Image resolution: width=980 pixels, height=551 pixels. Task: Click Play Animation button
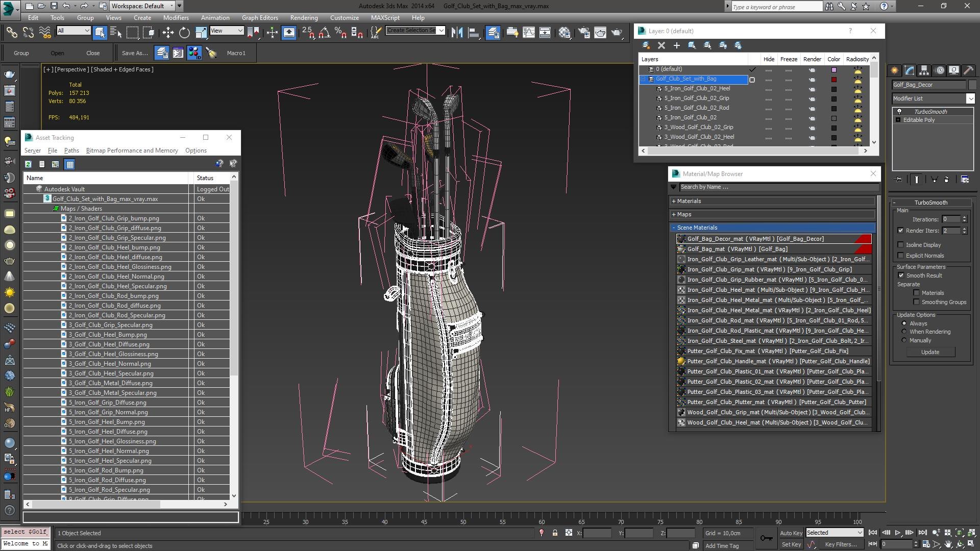coord(898,533)
